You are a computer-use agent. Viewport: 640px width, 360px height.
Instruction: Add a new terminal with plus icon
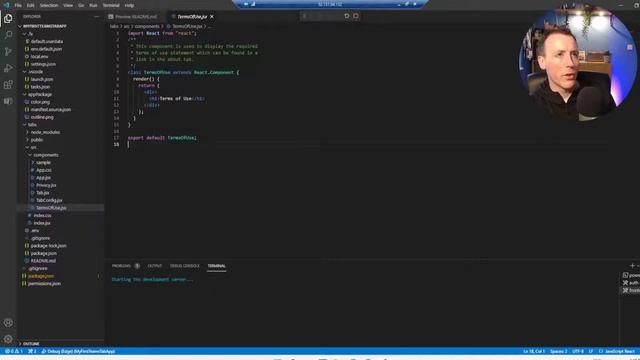[632, 266]
